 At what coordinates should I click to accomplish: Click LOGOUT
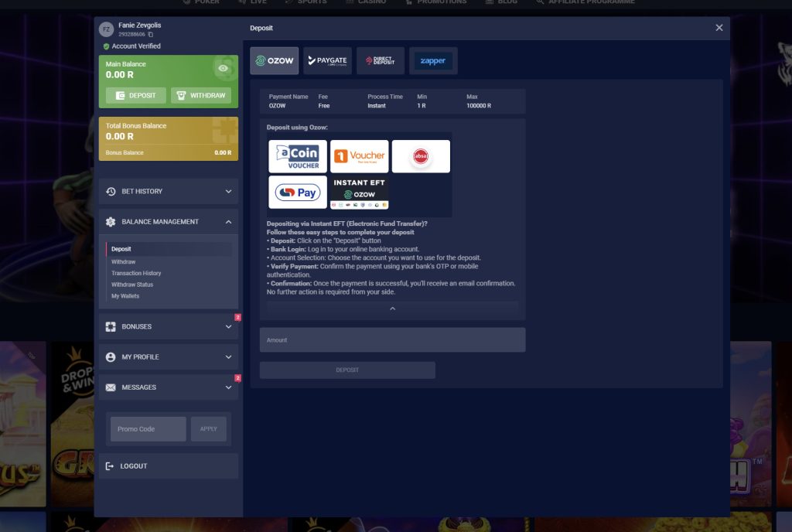click(168, 465)
